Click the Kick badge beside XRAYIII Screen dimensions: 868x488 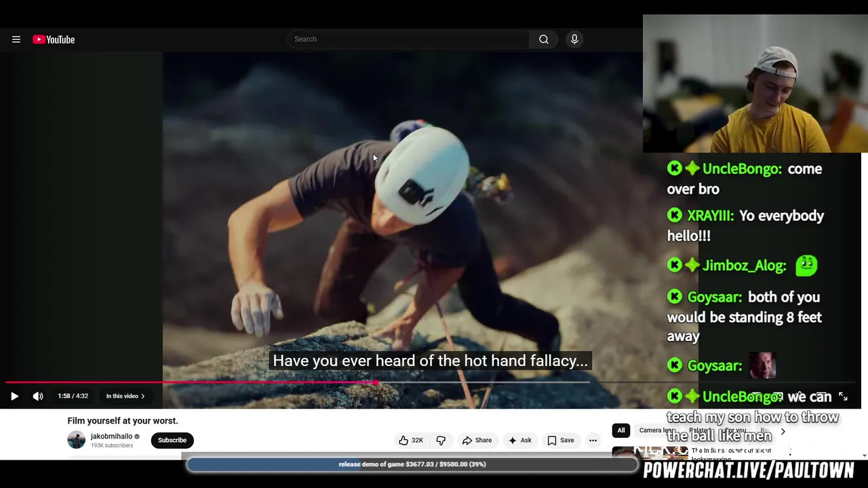[674, 216]
